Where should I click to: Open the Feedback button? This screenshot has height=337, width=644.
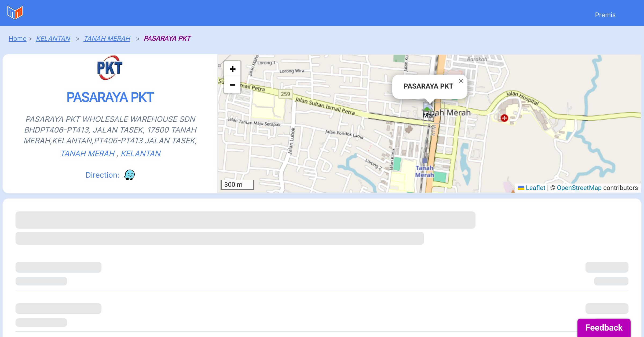click(x=604, y=327)
